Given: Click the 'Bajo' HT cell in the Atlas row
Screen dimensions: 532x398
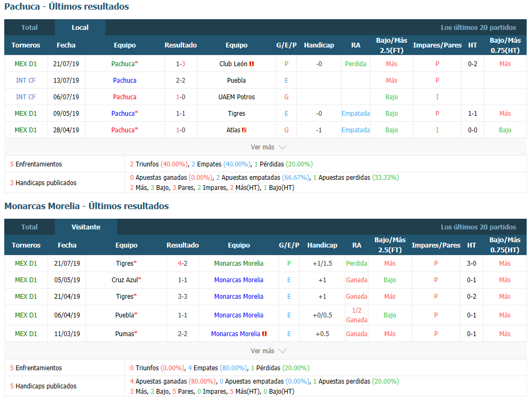Looking at the screenshot, I should [x=505, y=130].
